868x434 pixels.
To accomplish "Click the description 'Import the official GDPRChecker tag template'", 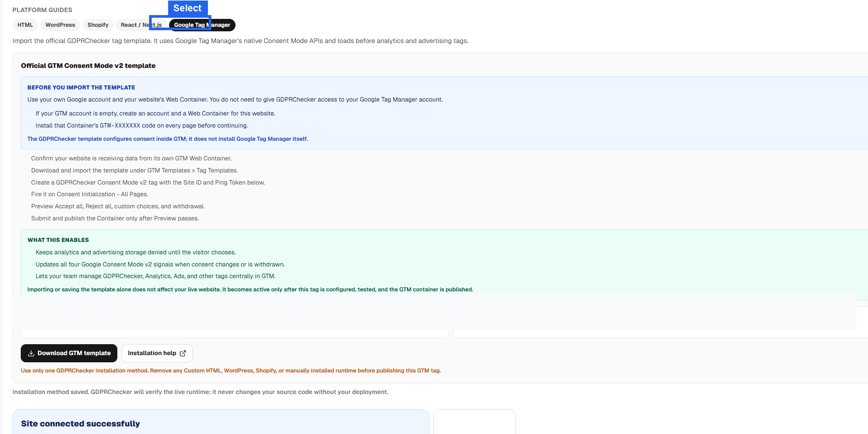I will coord(240,41).
